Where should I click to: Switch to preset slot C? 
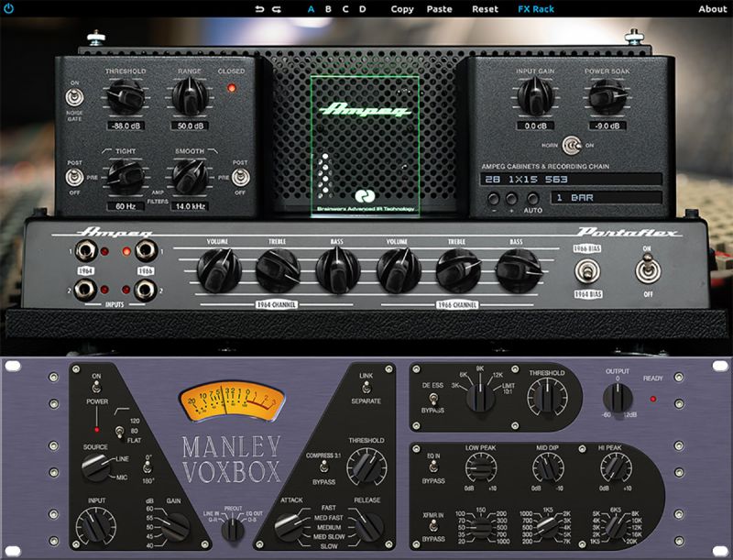[x=345, y=9]
